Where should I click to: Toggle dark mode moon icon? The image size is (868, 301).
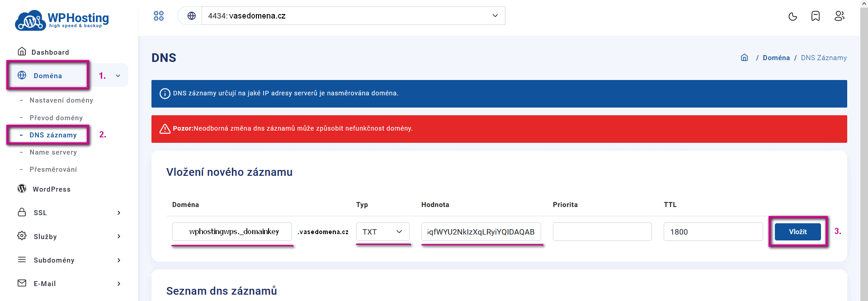click(x=793, y=16)
